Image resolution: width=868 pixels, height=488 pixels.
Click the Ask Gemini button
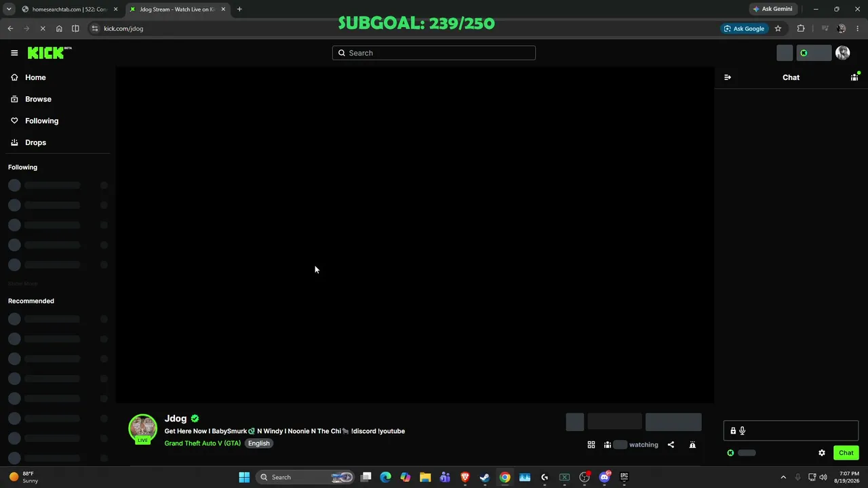tap(772, 9)
